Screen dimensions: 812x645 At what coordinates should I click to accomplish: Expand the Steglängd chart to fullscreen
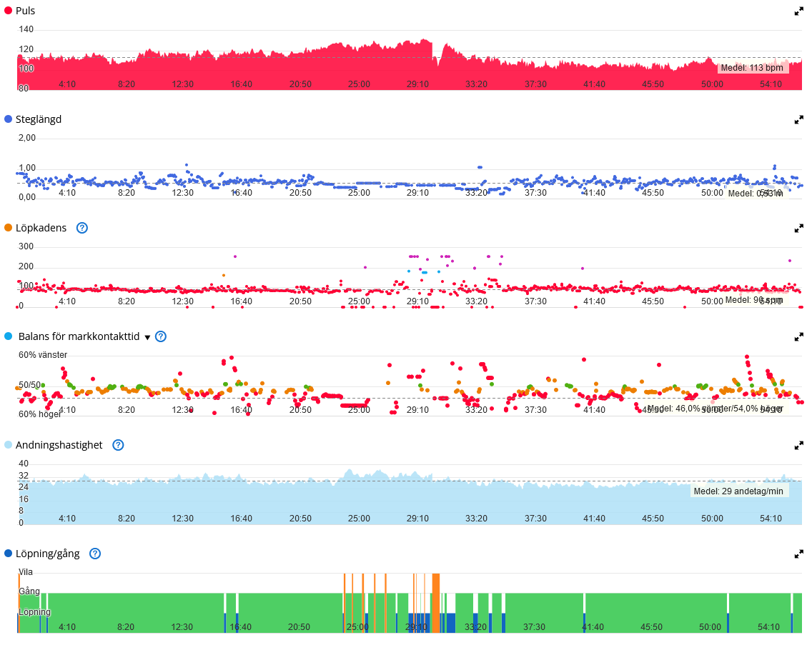click(x=799, y=119)
